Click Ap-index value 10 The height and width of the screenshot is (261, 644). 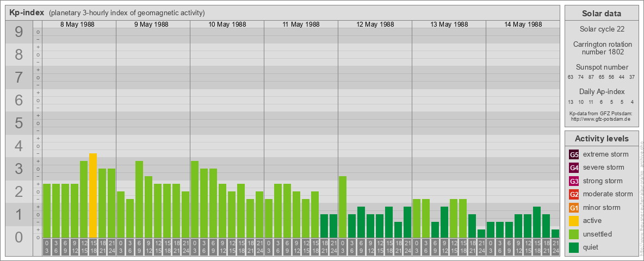point(581,102)
